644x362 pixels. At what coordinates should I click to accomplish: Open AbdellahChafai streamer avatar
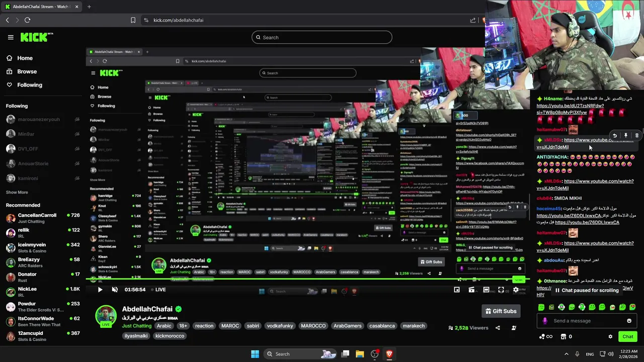point(106,316)
